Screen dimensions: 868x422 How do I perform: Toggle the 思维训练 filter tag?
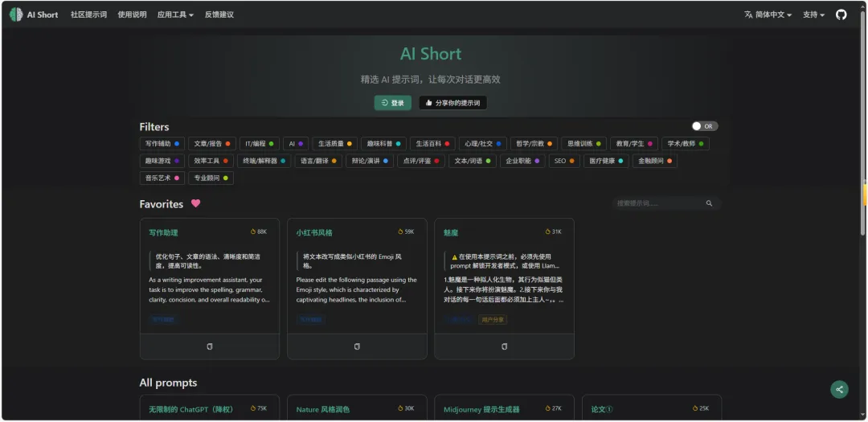584,143
